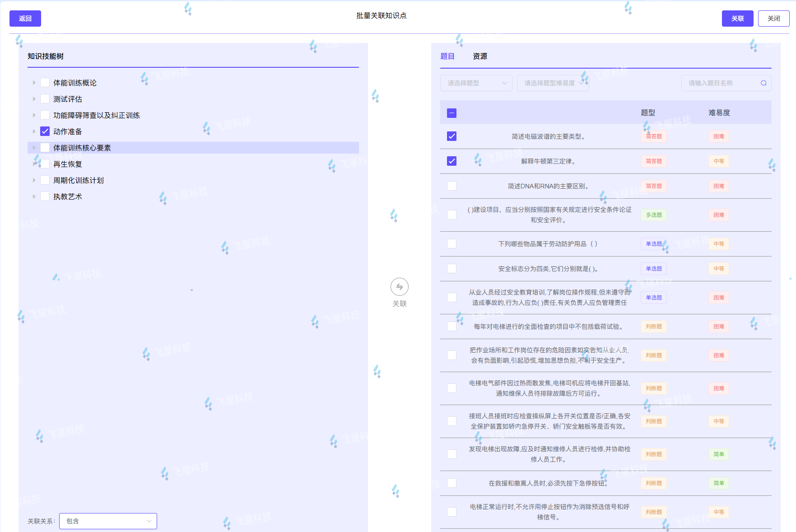Switch to the 资源 tab

[479, 56]
